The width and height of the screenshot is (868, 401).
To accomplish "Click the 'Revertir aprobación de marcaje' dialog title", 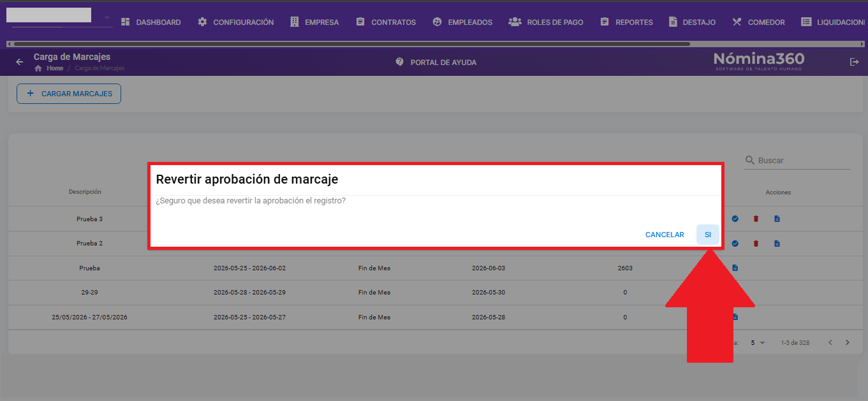I will 247,180.
